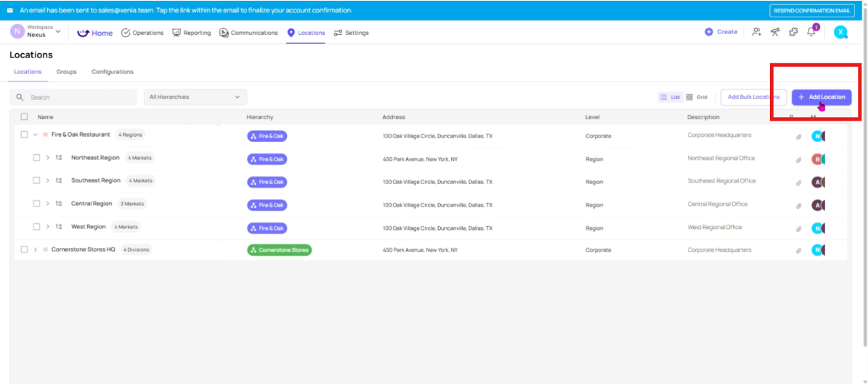The height and width of the screenshot is (384, 868).
Task: Switch to the Groups tab
Action: 67,72
